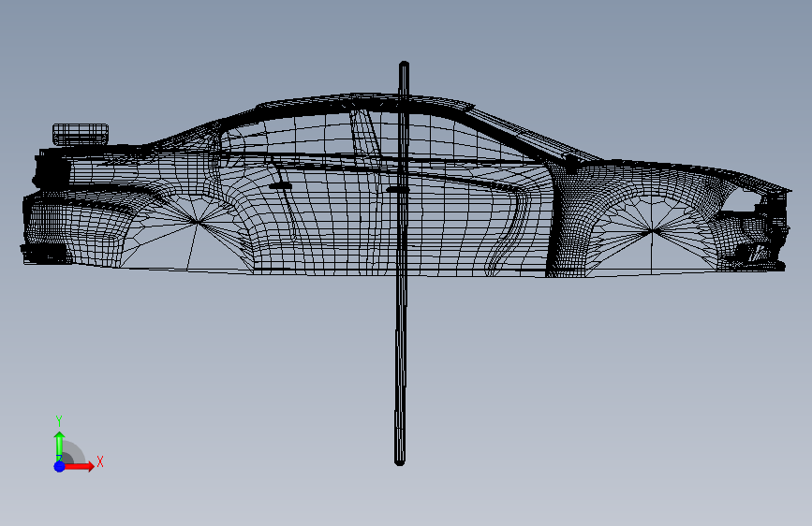Select the small meshed box above the car's left end

click(81, 134)
